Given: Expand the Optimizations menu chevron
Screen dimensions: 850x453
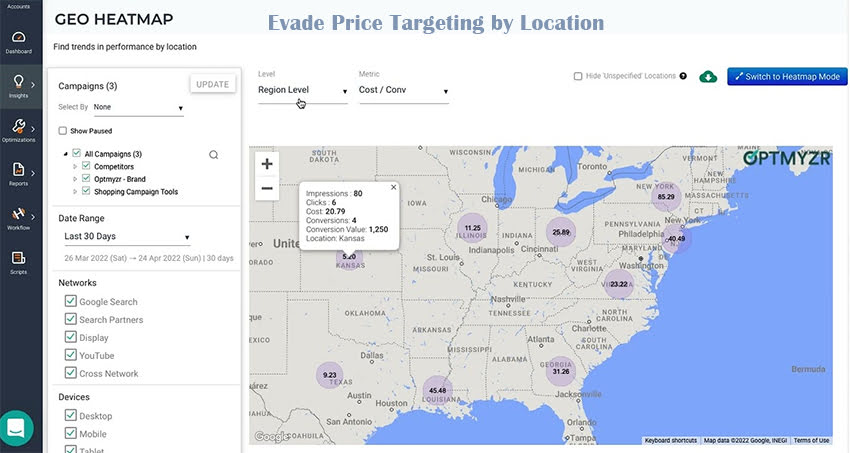Looking at the screenshot, I should pos(33,129).
